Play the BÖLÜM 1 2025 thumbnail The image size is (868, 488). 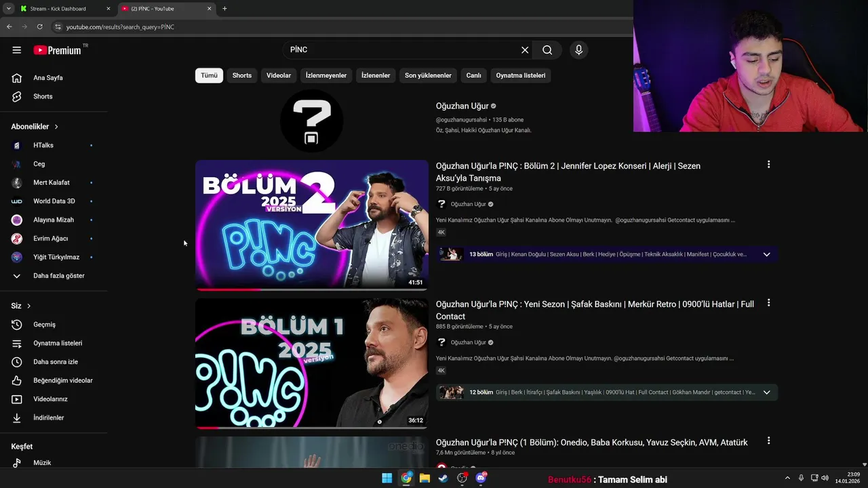[x=312, y=363]
